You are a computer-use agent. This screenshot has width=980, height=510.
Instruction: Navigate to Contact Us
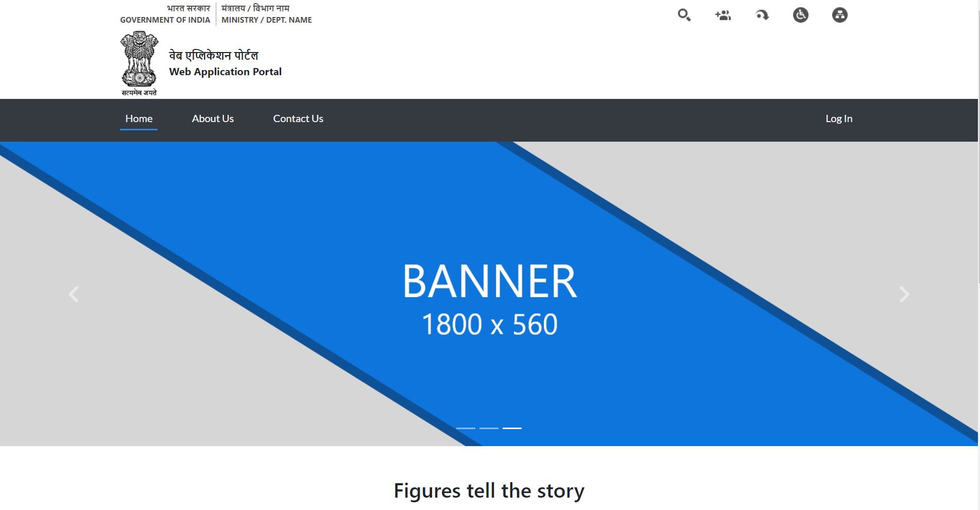point(298,118)
